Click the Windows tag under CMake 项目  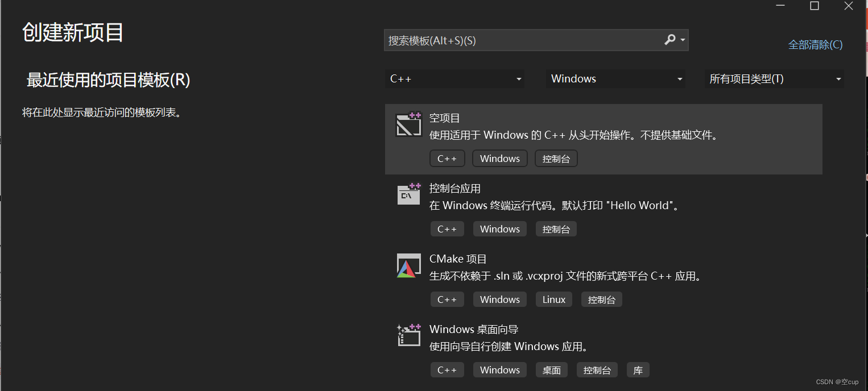click(500, 300)
